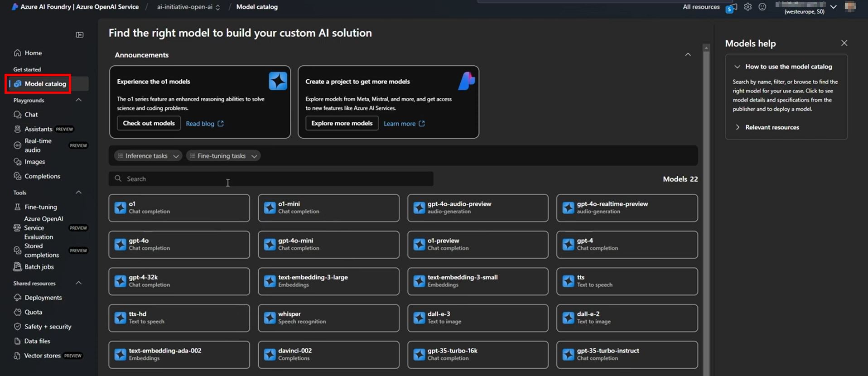Open the Chat playground
Screen dimensions: 868x376
coord(31,115)
